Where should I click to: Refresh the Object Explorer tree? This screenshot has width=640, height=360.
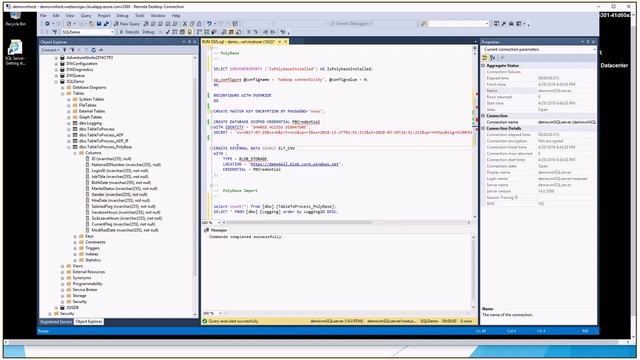tap(93, 50)
